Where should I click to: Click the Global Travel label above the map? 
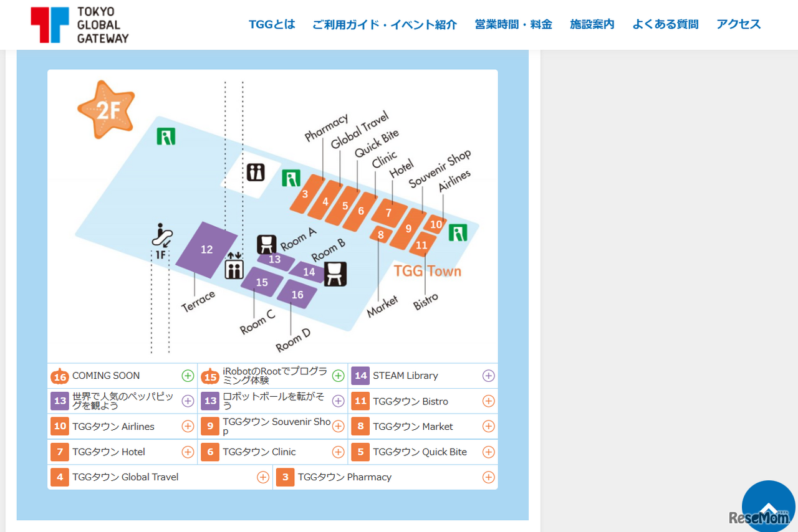360,130
